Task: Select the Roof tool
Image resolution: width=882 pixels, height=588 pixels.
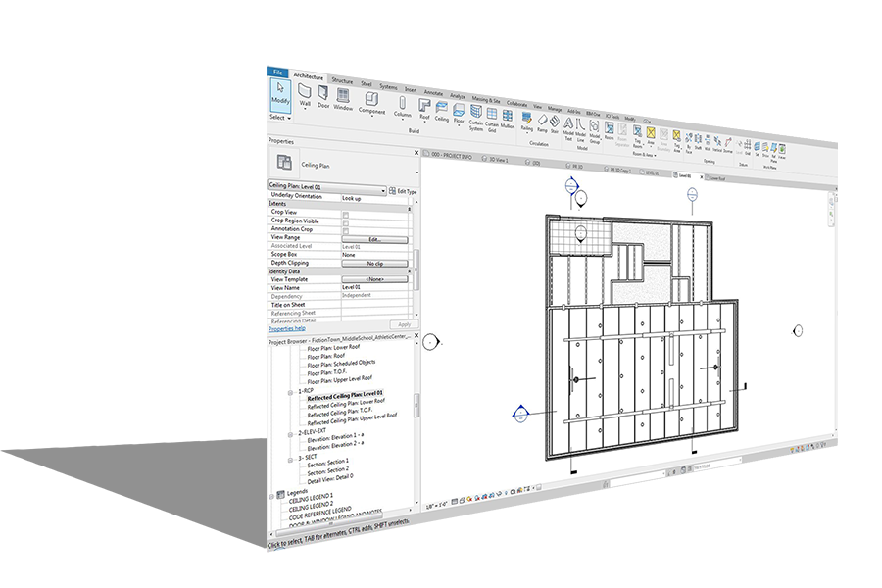Action: tap(424, 110)
